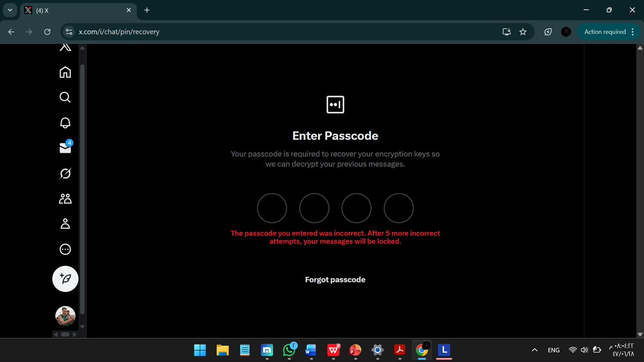
Task: Click the install app icon in address bar
Action: (506, 32)
